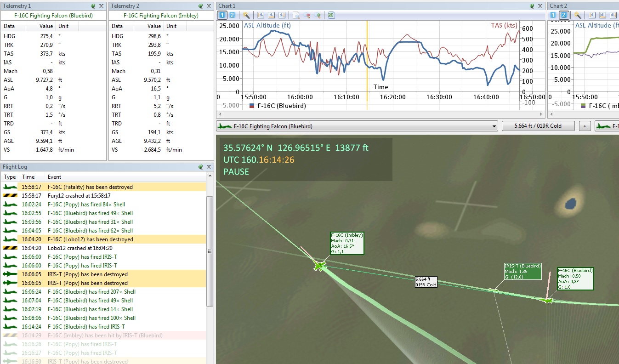
Task: Click Telemetry 2 panel options icon
Action: click(x=201, y=6)
